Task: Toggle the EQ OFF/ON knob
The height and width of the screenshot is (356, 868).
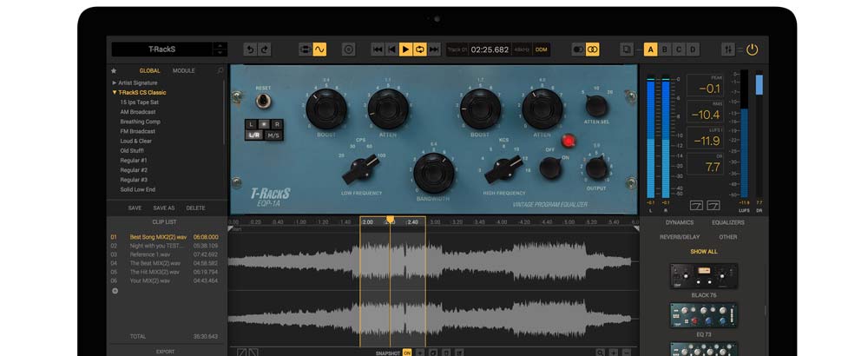Action: pyautogui.click(x=550, y=168)
